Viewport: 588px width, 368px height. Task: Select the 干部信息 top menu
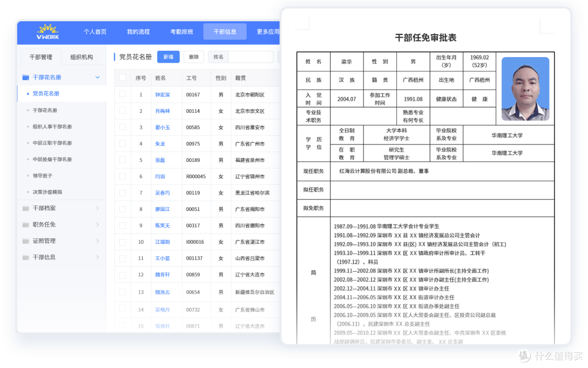click(x=225, y=32)
